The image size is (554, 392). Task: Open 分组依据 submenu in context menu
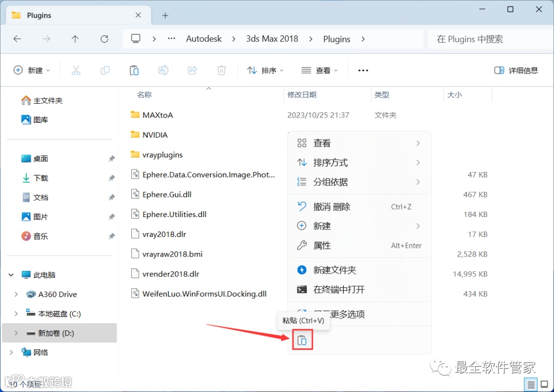click(x=359, y=182)
